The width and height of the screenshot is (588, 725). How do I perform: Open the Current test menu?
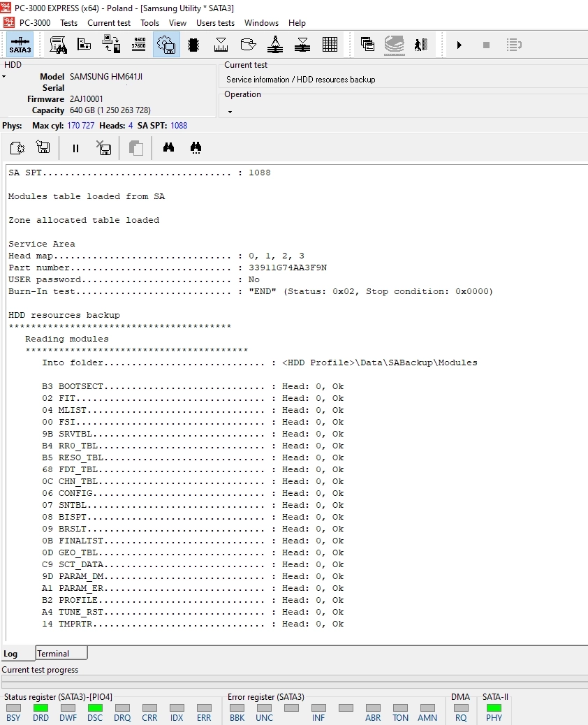tap(109, 22)
